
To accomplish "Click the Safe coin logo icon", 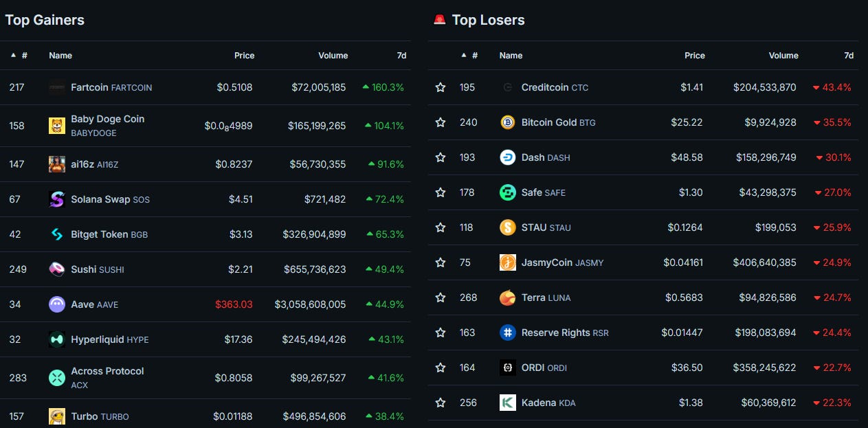I will click(508, 192).
